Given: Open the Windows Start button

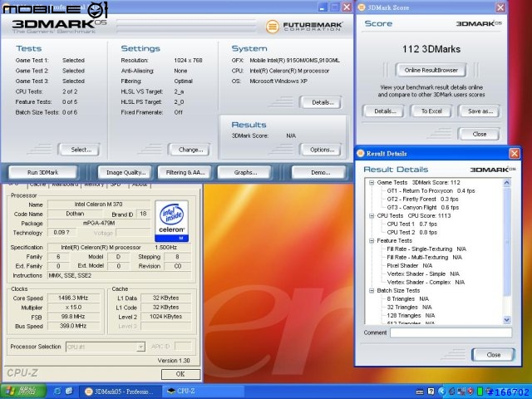Looking at the screenshot, I should (23, 391).
